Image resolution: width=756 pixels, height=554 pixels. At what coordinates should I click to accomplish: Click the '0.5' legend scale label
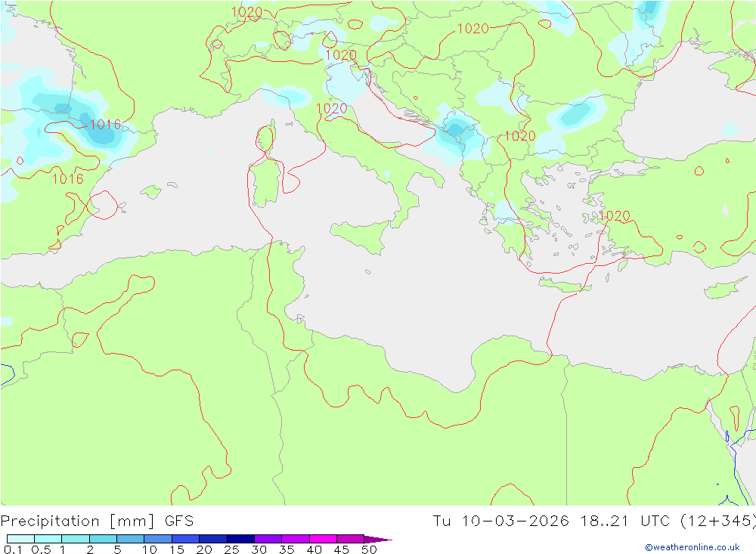pos(41,549)
